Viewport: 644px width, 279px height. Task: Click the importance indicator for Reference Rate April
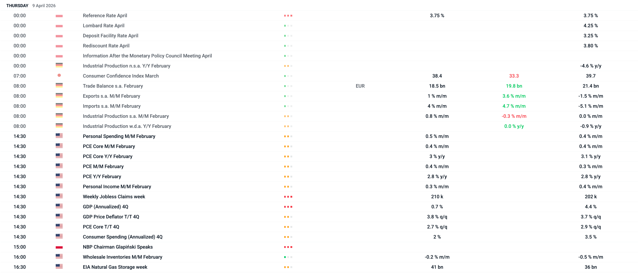tap(288, 16)
